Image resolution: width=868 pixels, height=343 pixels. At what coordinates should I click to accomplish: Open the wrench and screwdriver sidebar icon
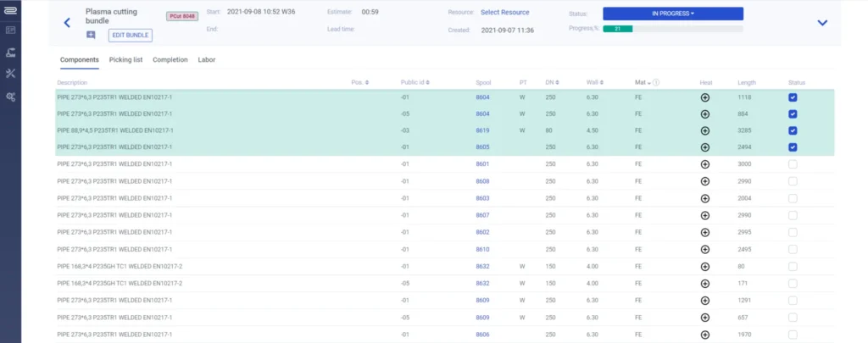click(10, 74)
